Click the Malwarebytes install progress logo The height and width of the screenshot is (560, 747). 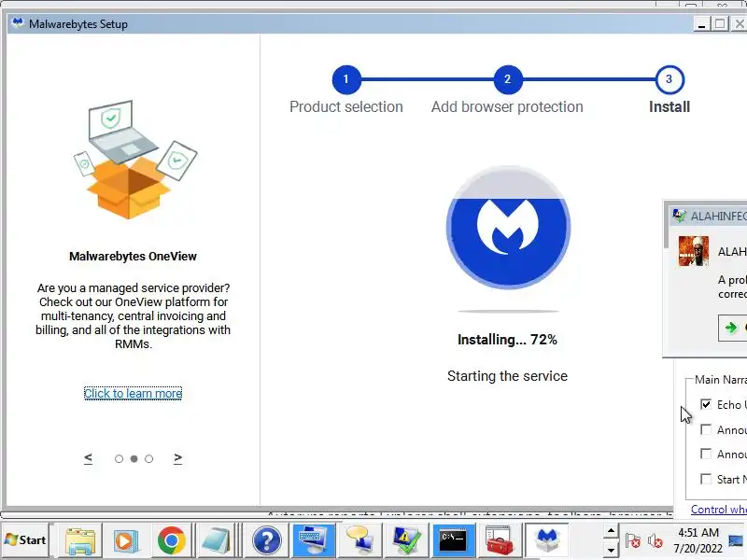508,228
